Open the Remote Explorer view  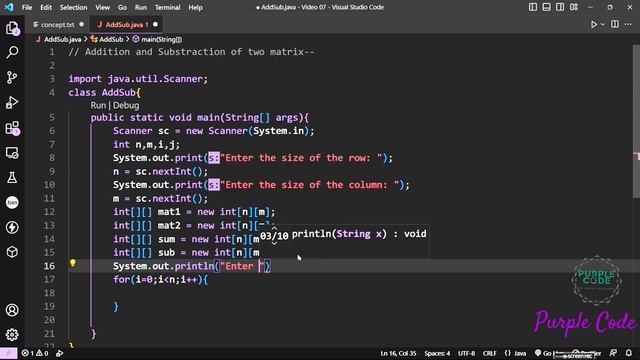(x=12, y=153)
